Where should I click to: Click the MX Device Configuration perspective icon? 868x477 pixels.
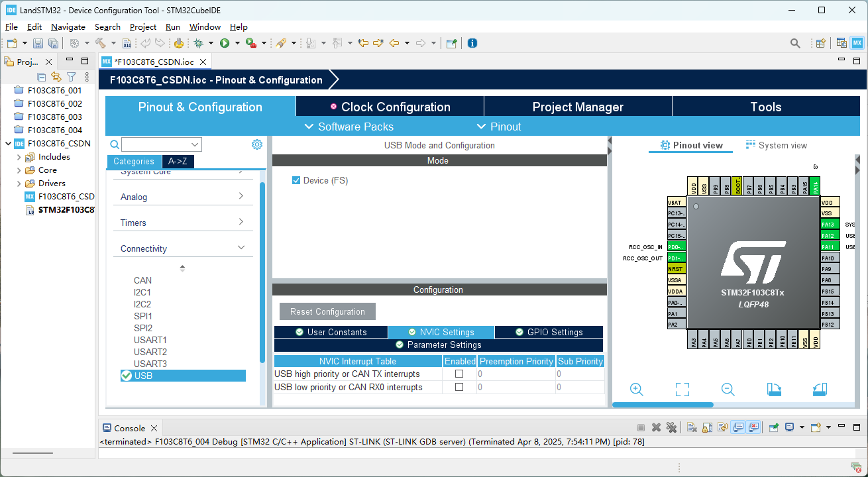pos(857,43)
